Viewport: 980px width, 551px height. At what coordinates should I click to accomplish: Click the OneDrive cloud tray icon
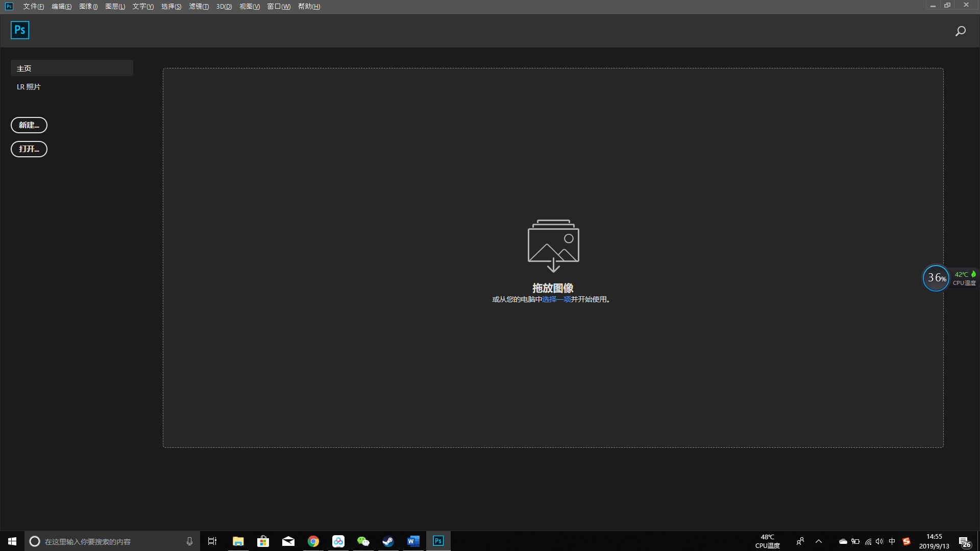tap(843, 541)
